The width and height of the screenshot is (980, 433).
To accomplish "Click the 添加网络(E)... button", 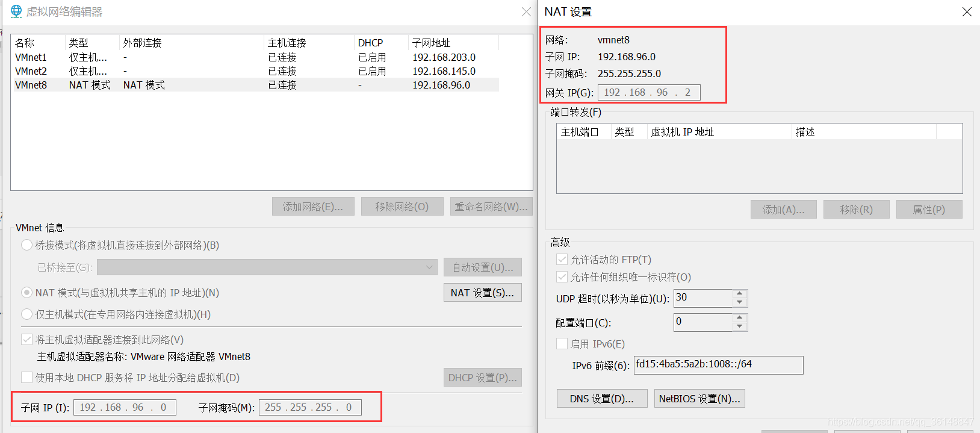I will click(x=313, y=207).
